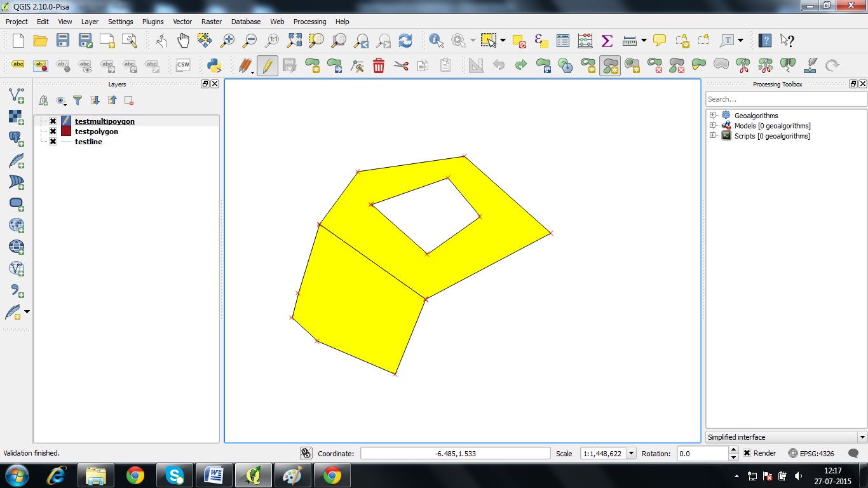Click the testpolygon red symbol swatch
The image size is (868, 488).
pos(66,131)
